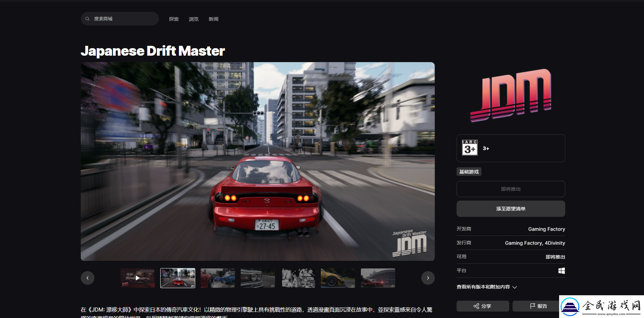Open the 探索 tab

click(x=174, y=19)
